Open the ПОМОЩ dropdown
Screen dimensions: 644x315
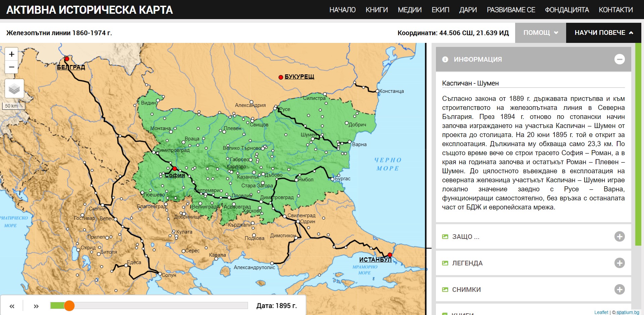(540, 33)
